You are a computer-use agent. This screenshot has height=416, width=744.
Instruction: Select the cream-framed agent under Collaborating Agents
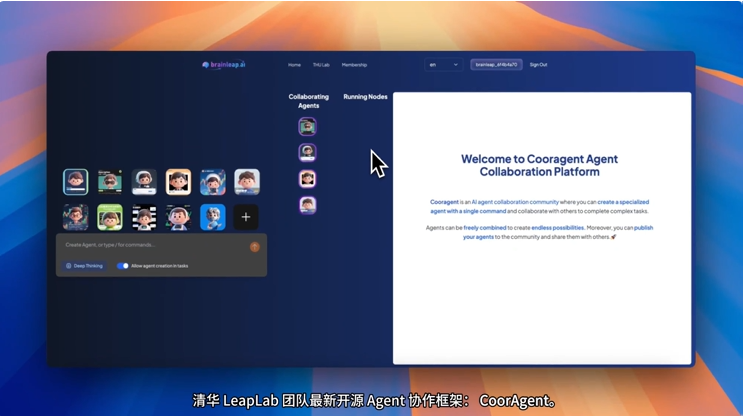coord(307,179)
